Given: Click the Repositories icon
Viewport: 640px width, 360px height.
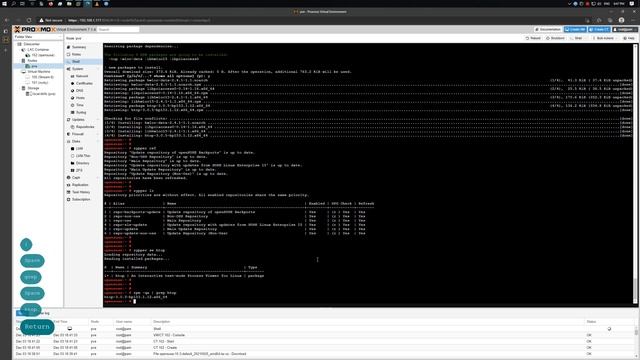Looking at the screenshot, I should click(x=72, y=127).
